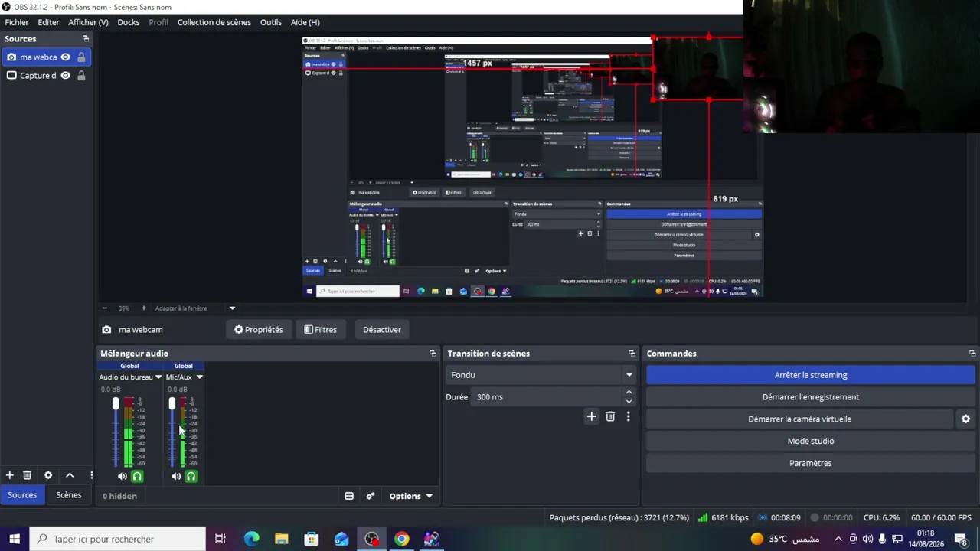
Task: Add a scene transition with plus icon
Action: pos(591,416)
